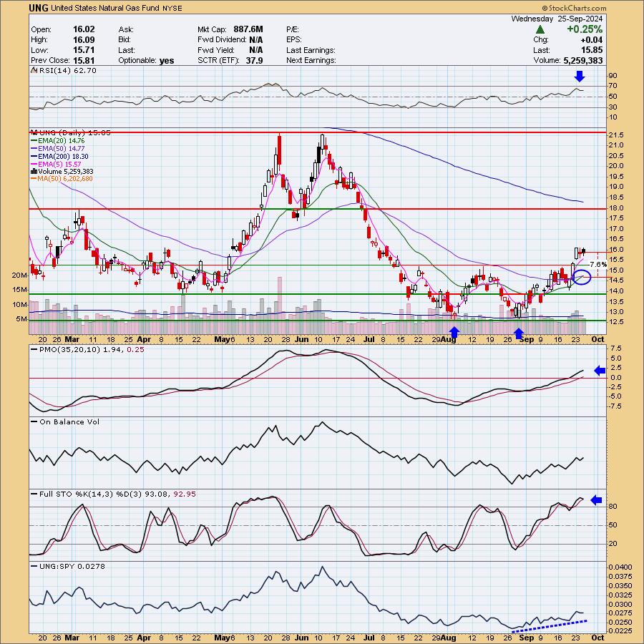Click the On Balance Vol label
The image size is (644, 644).
pos(69,421)
